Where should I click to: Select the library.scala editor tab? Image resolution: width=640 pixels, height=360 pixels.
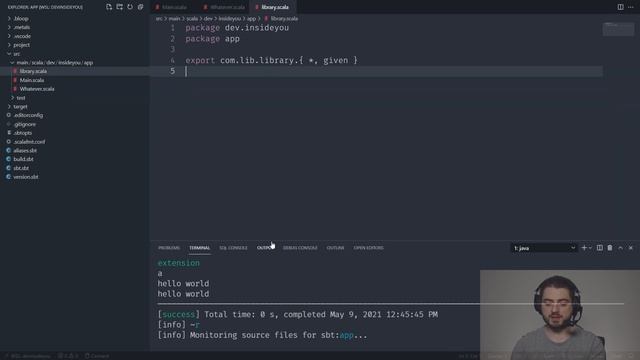pyautogui.click(x=272, y=7)
